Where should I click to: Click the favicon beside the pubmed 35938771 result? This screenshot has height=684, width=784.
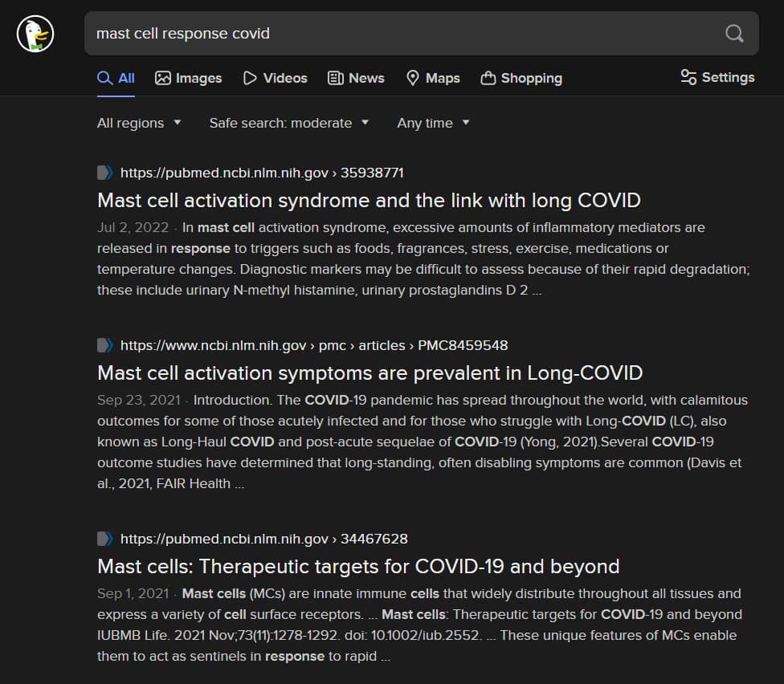click(105, 173)
